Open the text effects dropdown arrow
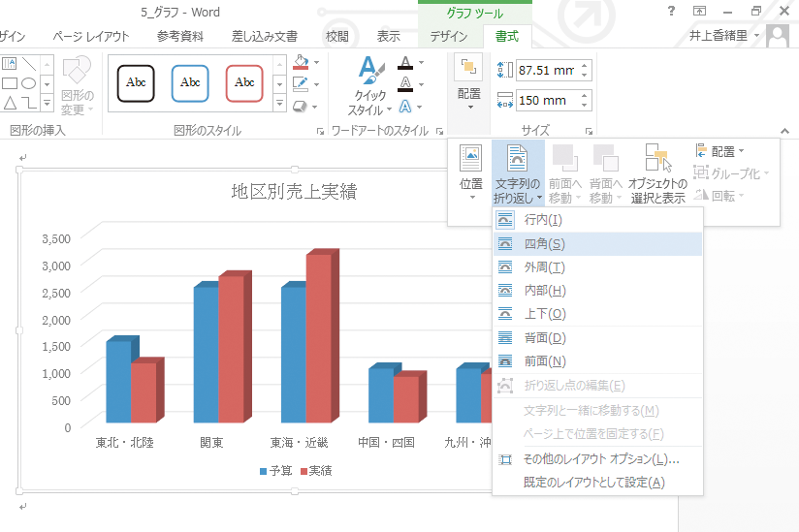This screenshot has width=799, height=532. click(419, 107)
